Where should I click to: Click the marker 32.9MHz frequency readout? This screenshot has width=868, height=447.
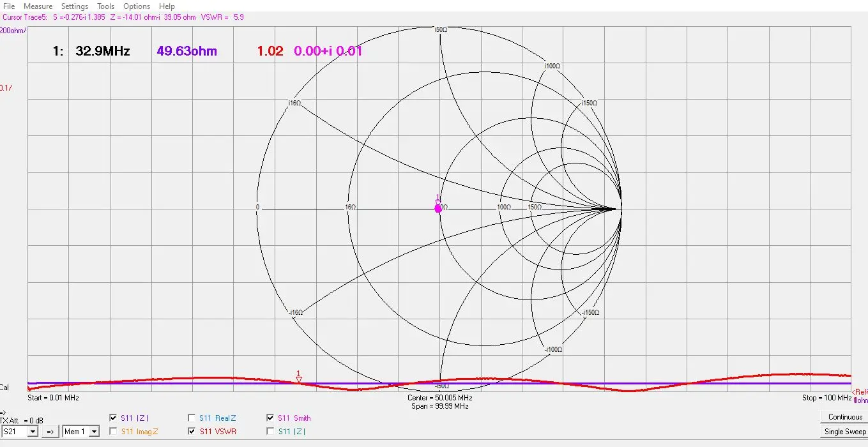click(102, 51)
